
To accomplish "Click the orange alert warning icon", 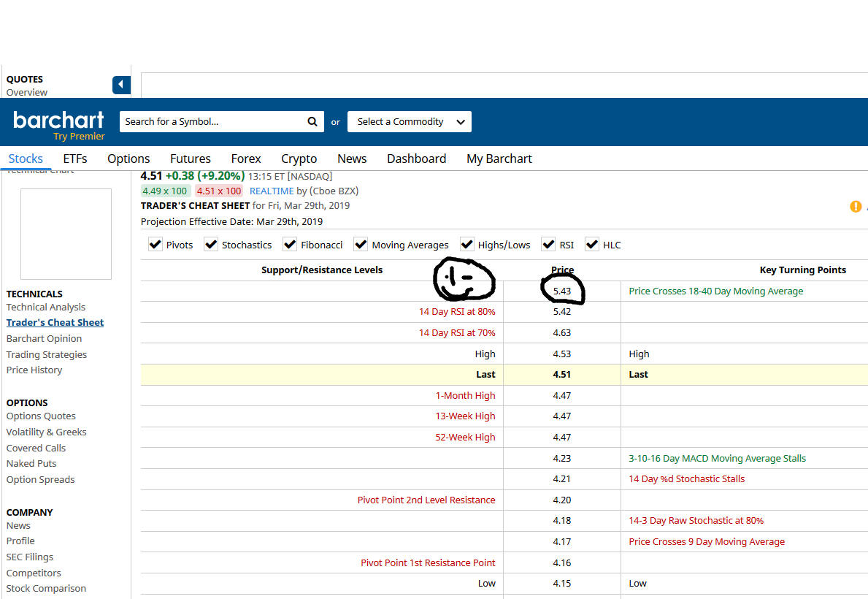I will [x=856, y=207].
